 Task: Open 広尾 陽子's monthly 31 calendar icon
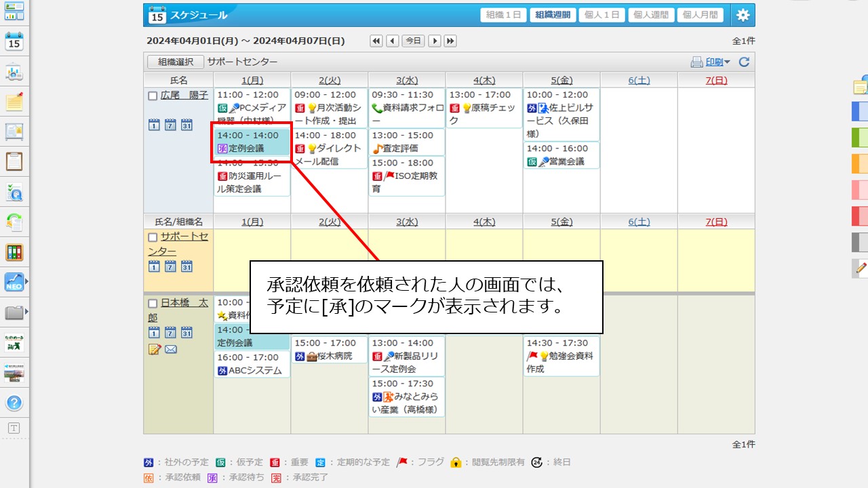pos(186,125)
